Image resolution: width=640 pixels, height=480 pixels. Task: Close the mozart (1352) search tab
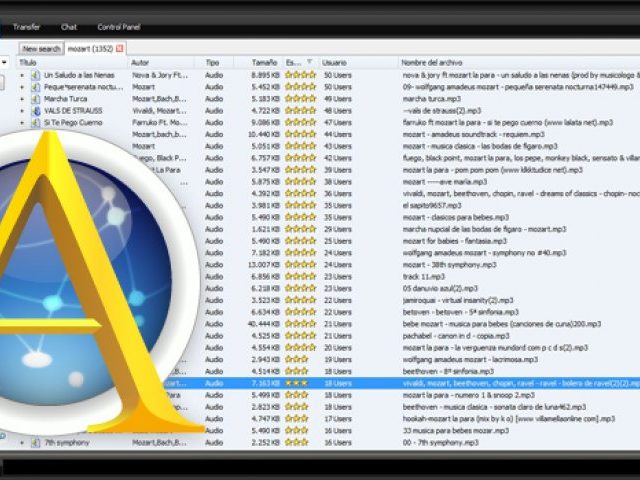tap(120, 49)
